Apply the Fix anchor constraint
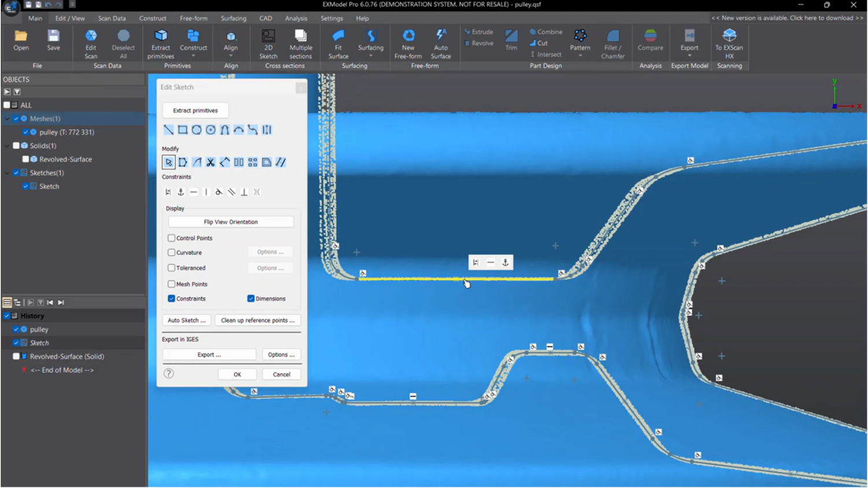 click(181, 192)
